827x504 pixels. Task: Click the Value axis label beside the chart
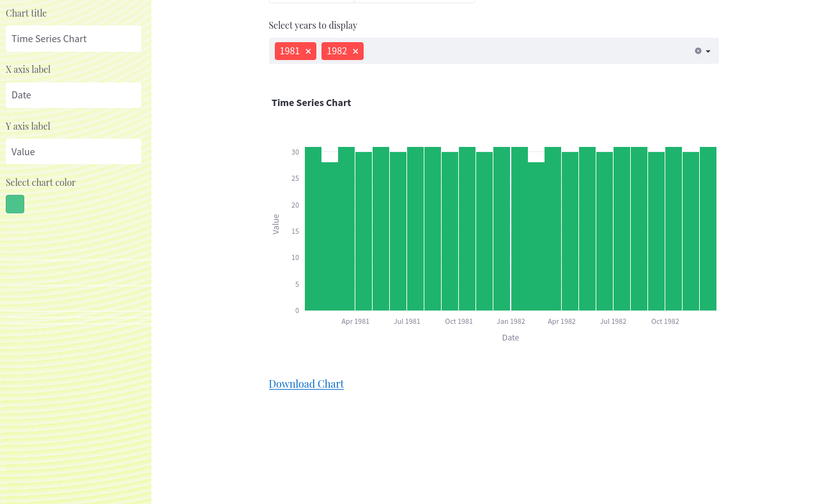pos(276,225)
